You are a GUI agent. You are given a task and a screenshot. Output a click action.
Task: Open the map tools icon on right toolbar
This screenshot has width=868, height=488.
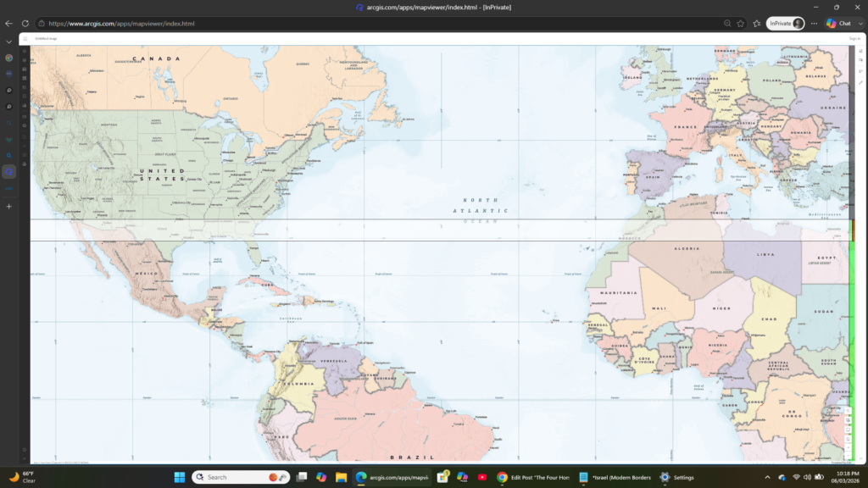861,51
